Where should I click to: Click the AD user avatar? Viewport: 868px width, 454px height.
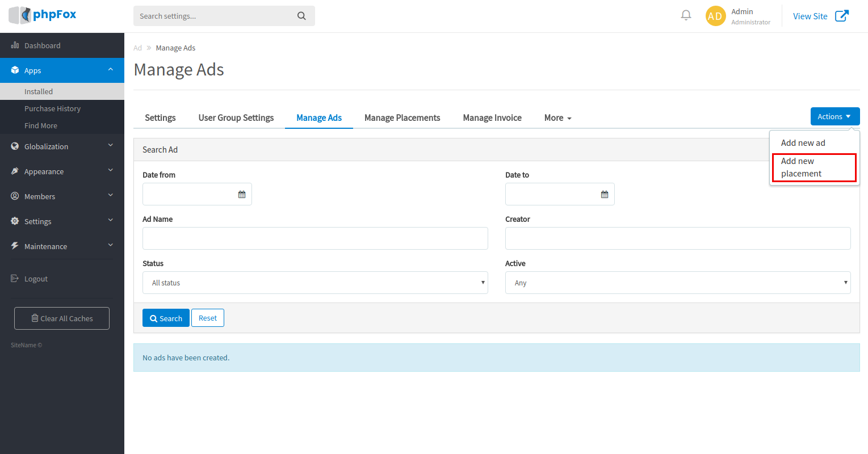point(715,16)
